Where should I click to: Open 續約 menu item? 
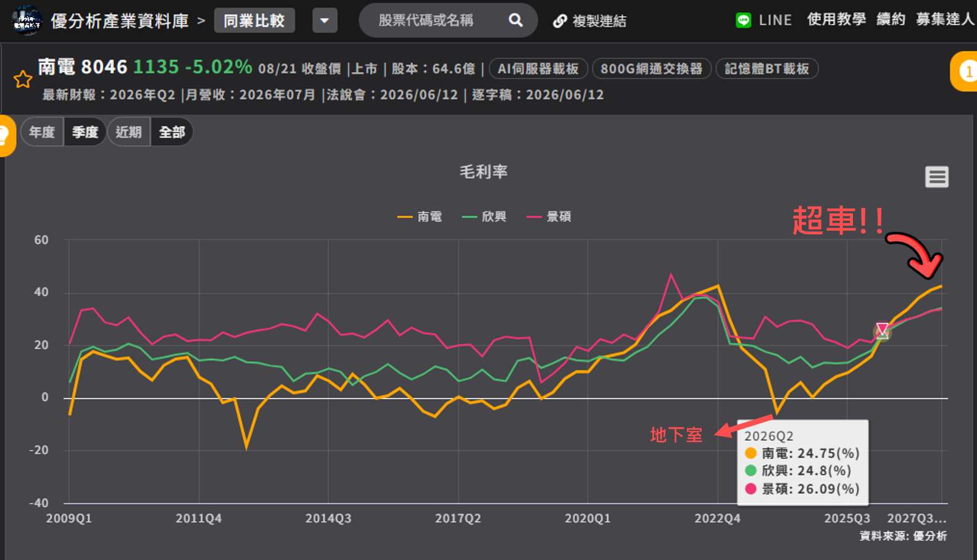tap(891, 20)
